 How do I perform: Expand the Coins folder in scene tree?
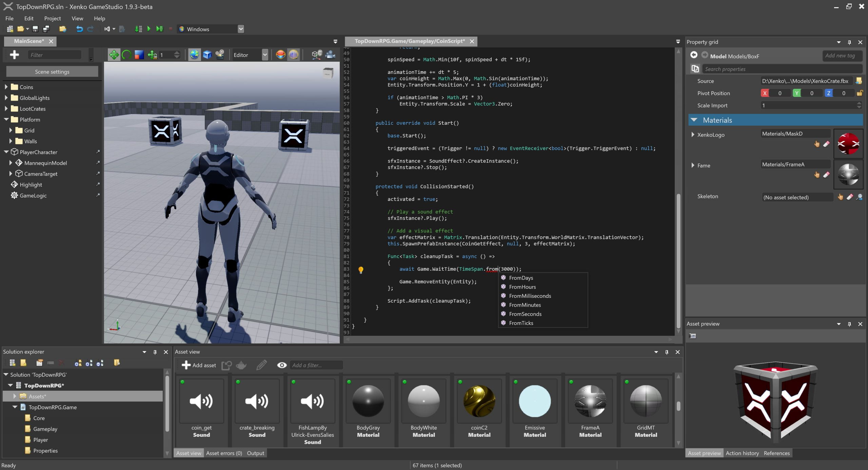pos(6,87)
